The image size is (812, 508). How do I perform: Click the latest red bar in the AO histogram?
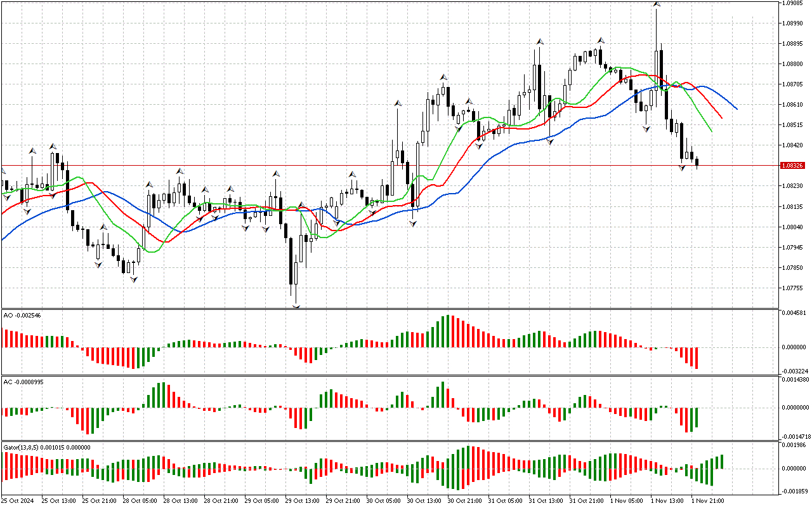(x=697, y=358)
